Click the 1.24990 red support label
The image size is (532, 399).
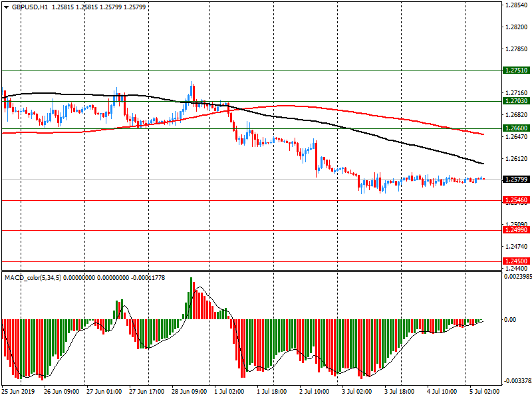(x=516, y=229)
